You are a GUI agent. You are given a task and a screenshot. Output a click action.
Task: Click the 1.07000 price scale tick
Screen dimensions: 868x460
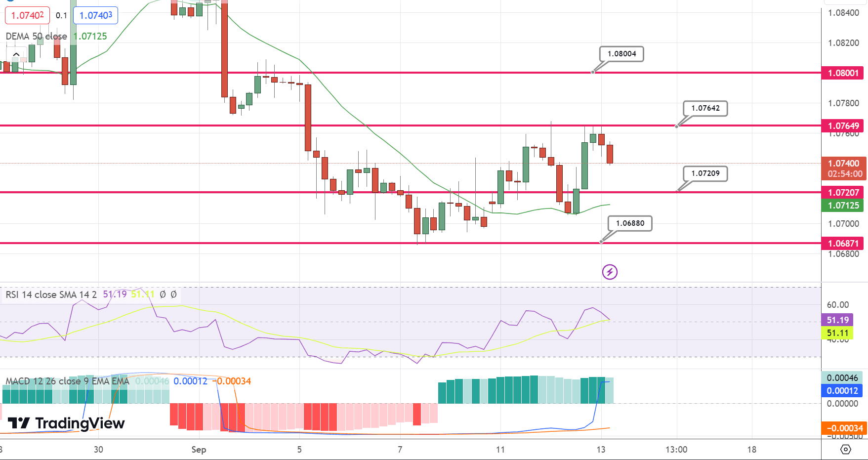click(x=843, y=224)
